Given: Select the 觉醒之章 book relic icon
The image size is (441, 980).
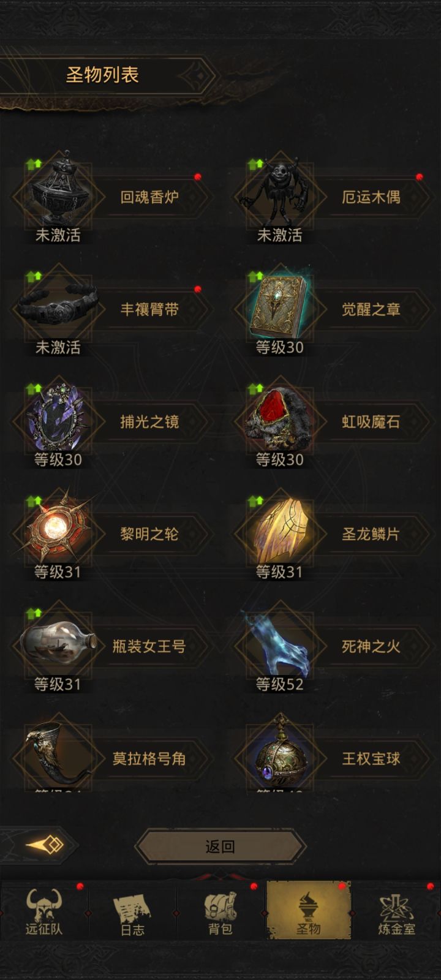Looking at the screenshot, I should pos(279,304).
